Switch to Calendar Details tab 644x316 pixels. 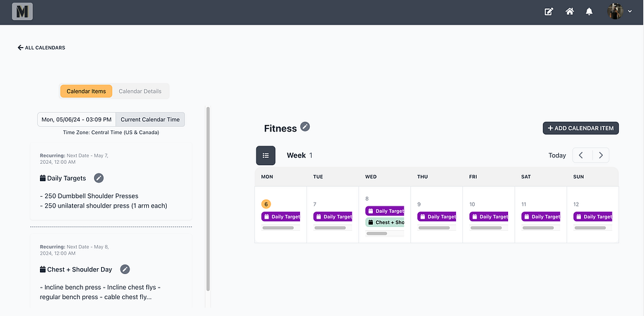[x=140, y=92]
